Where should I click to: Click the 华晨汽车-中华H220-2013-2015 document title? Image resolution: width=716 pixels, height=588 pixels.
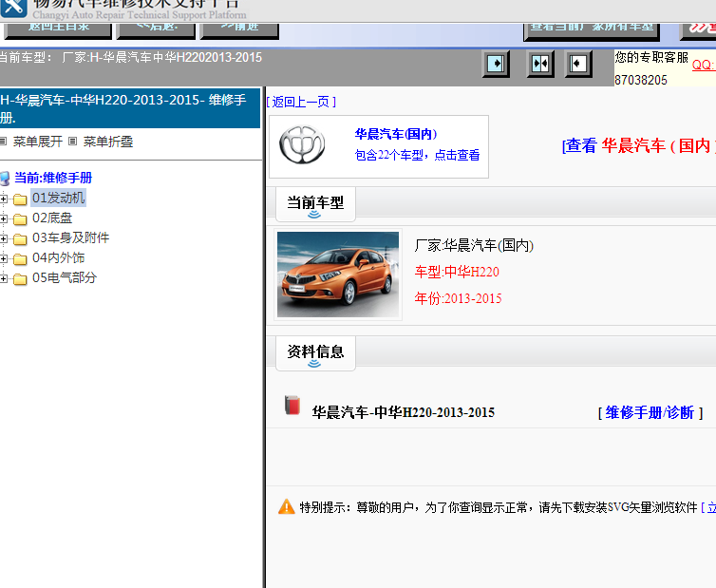pos(404,412)
